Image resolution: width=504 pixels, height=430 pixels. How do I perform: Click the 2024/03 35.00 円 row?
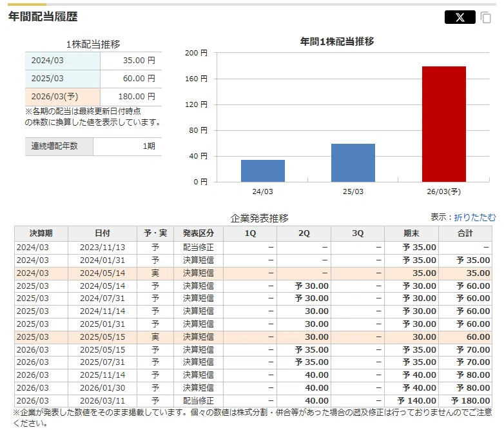[x=93, y=61]
